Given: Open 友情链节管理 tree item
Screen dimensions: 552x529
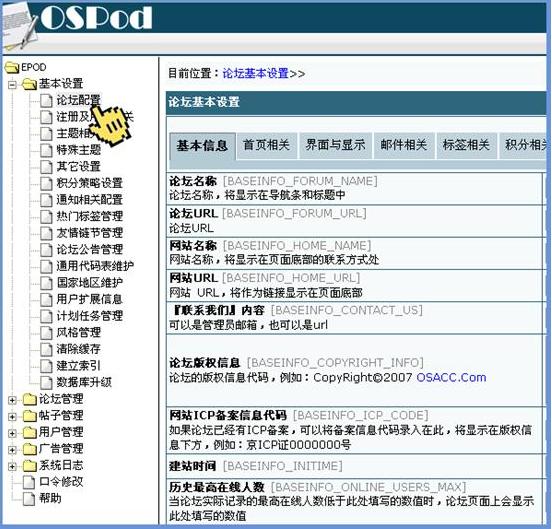Looking at the screenshot, I should (90, 233).
